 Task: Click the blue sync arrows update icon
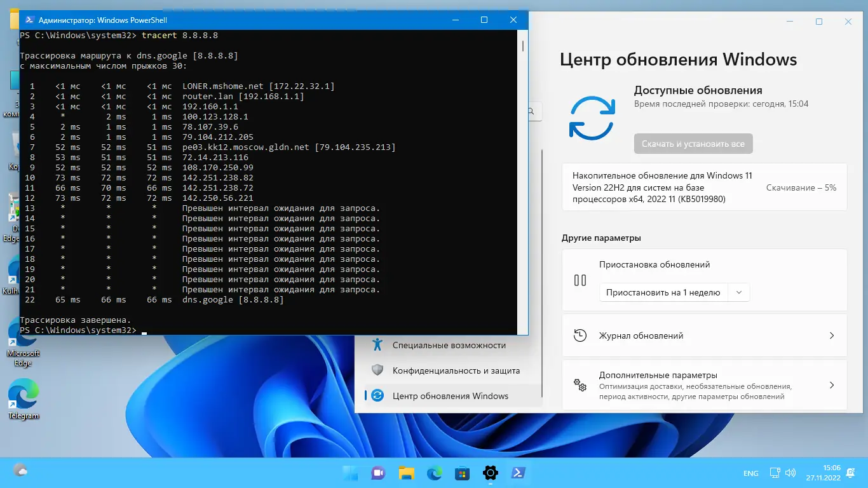[592, 118]
